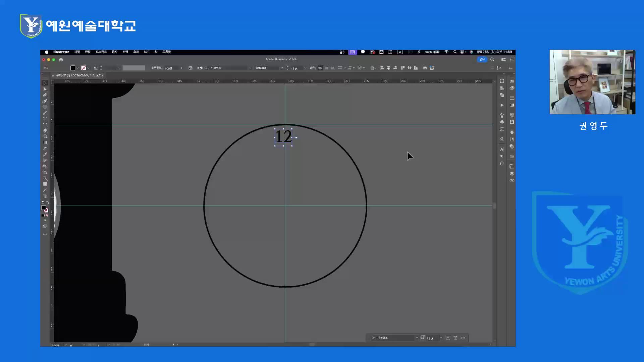Expand the 12 pt font size dropdown

305,68
